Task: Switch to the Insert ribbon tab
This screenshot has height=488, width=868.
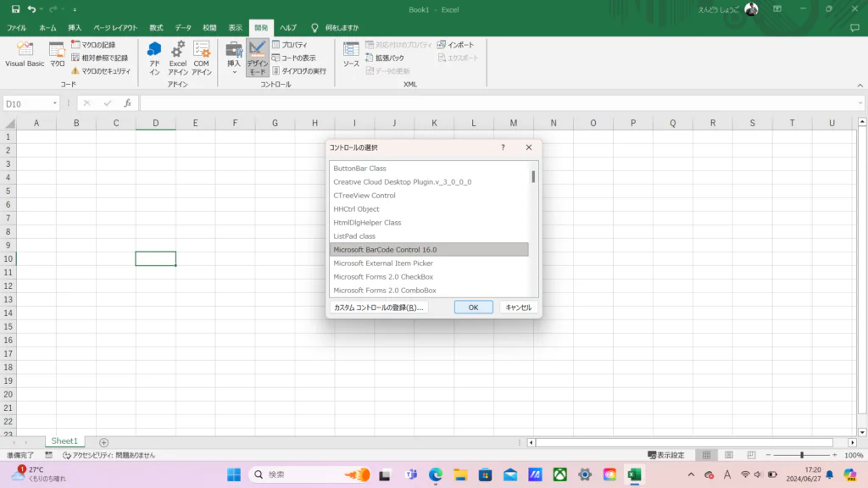Action: pos(75,28)
